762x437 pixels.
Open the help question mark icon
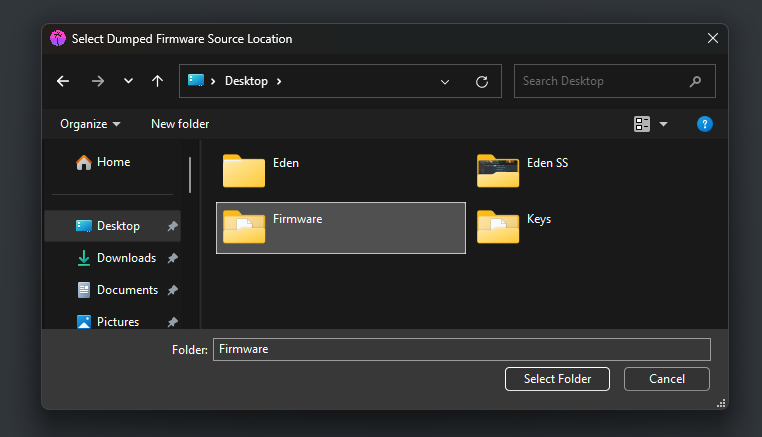coord(705,124)
